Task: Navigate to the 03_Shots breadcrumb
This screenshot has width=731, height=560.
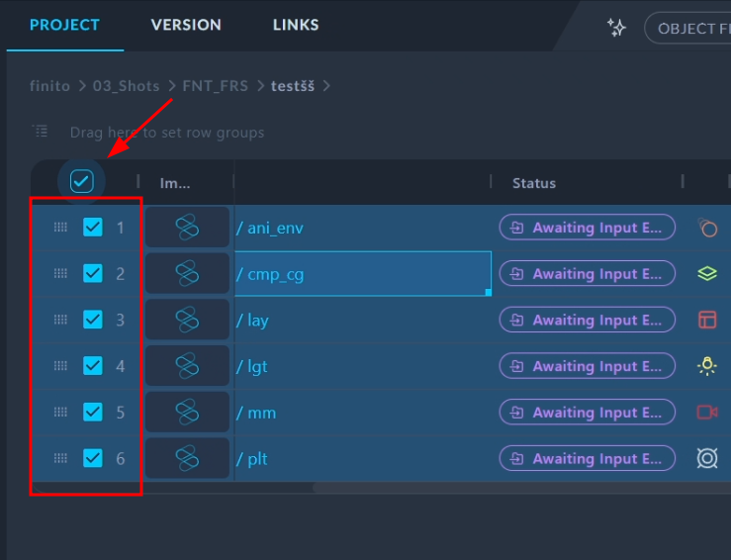Action: click(126, 86)
